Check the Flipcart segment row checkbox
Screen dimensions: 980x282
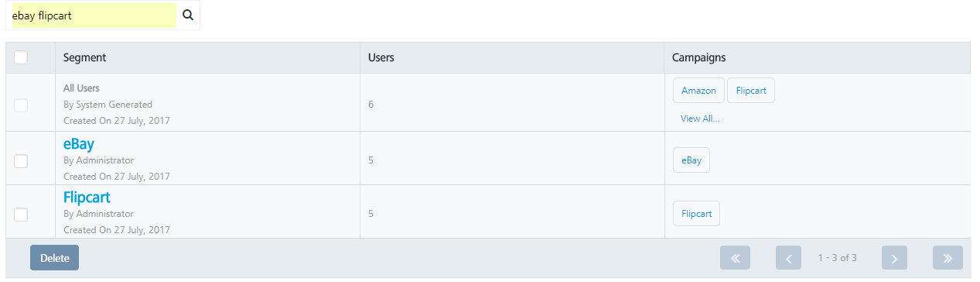click(21, 214)
